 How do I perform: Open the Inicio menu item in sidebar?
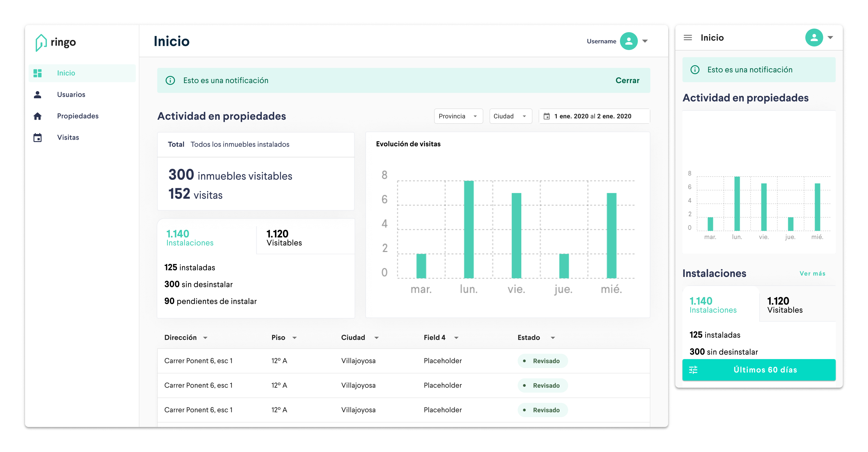coord(82,73)
